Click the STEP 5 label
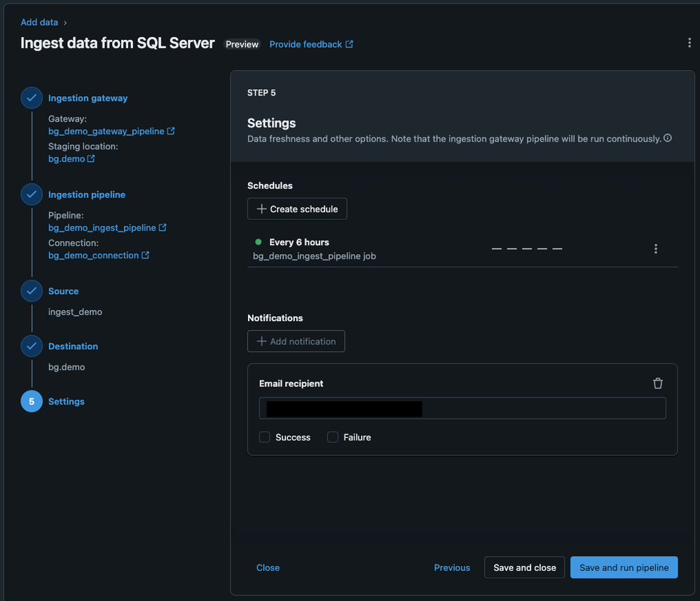Screen dimensions: 700x601 pyautogui.click(x=261, y=93)
